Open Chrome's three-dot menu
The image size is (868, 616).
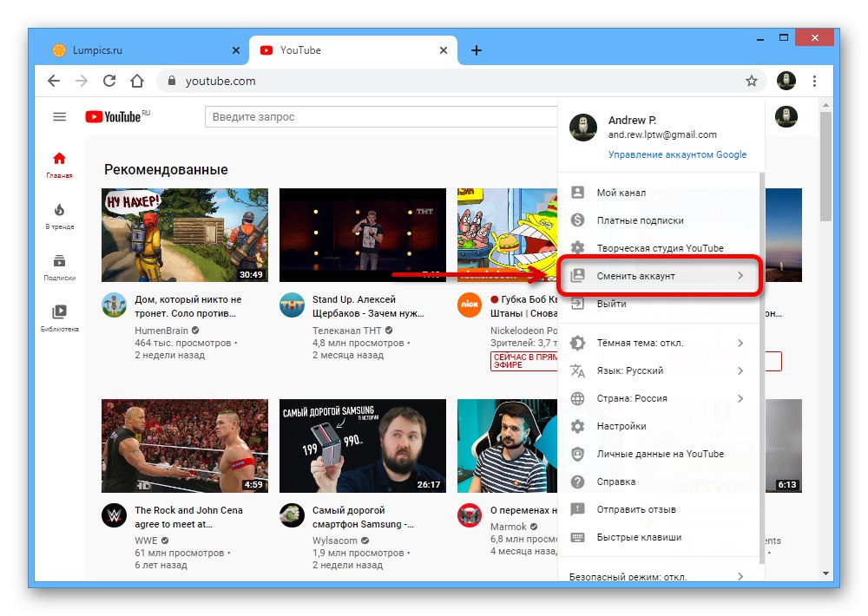(x=814, y=81)
